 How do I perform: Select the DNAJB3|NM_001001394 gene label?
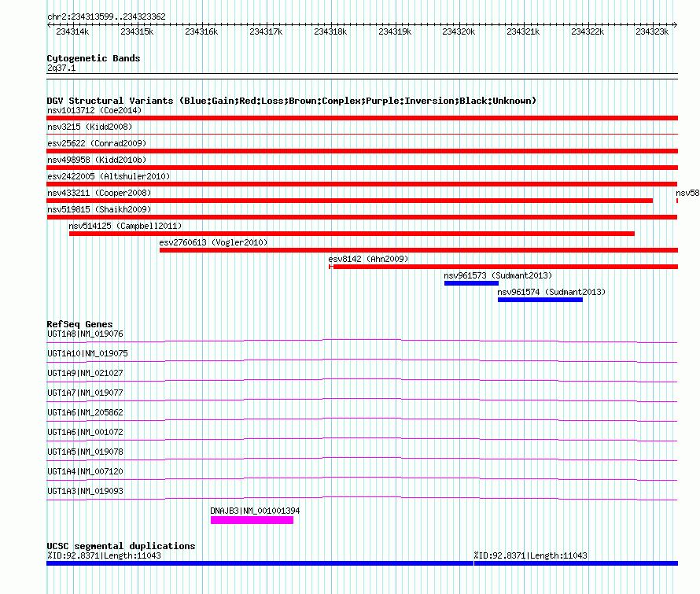255,511
